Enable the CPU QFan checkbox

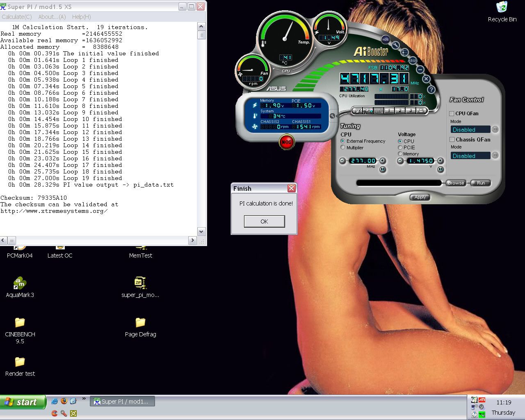(452, 114)
